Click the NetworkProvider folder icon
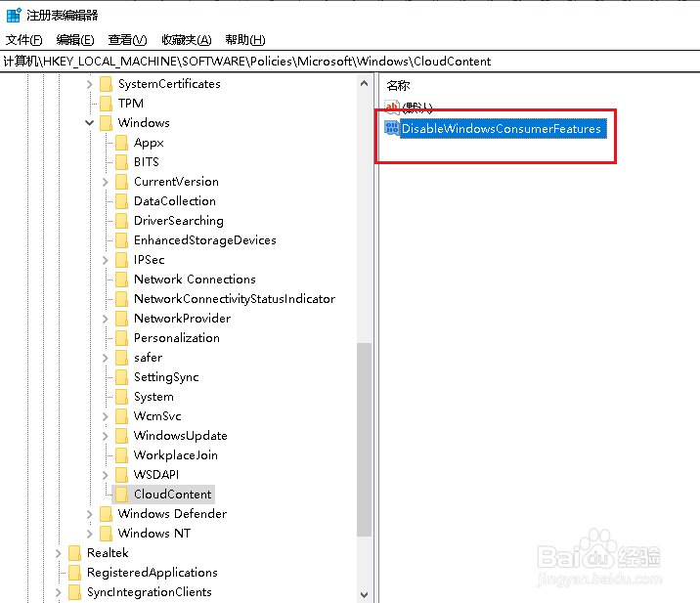The width and height of the screenshot is (700, 603). (121, 319)
